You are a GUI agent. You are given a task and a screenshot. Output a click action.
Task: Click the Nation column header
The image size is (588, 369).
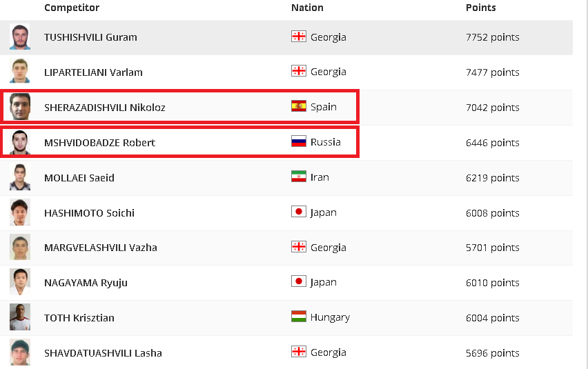pos(307,8)
